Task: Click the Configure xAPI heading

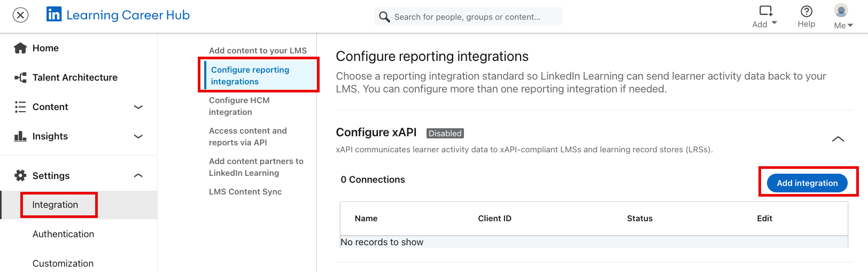Action: pos(376,133)
